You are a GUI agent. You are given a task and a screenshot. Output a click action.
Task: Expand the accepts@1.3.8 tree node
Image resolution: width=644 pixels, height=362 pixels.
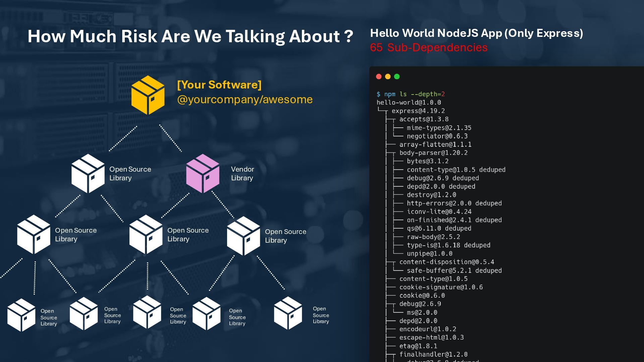tap(424, 119)
